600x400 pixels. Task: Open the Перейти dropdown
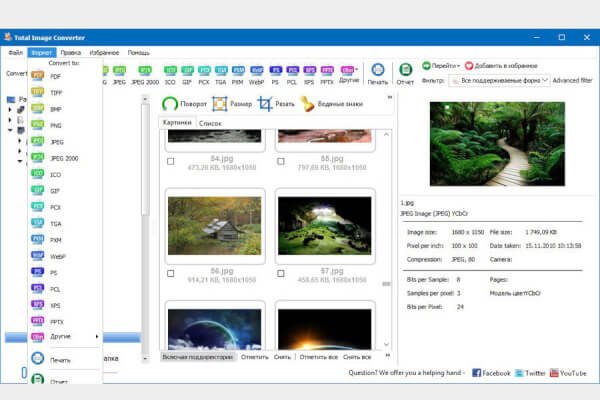(x=441, y=66)
